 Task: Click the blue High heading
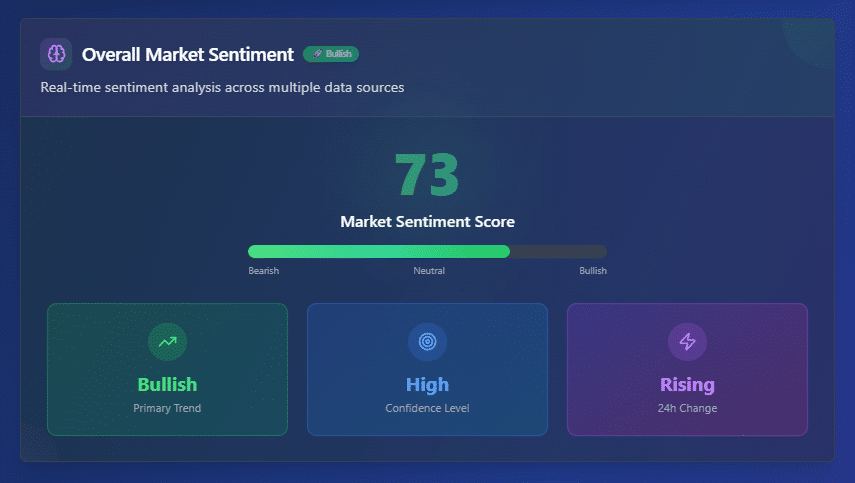point(427,385)
